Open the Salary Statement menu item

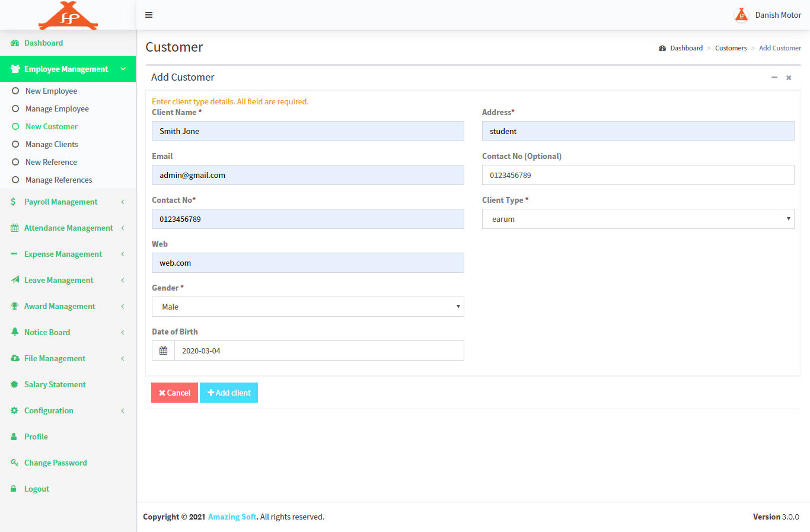coord(55,384)
